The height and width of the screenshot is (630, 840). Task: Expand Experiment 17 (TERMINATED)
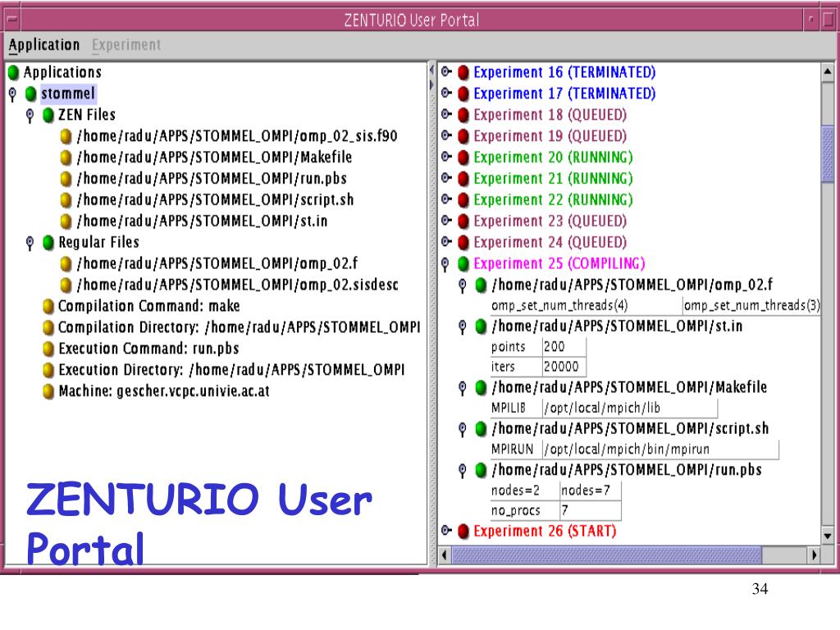pyautogui.click(x=446, y=94)
